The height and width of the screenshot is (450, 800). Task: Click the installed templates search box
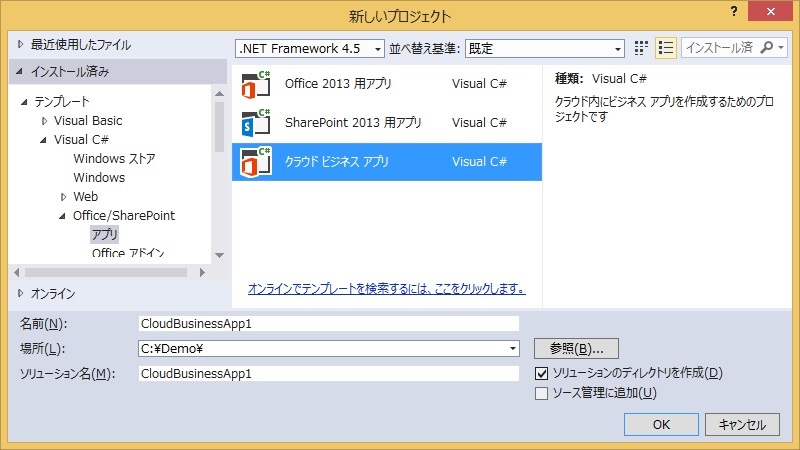click(720, 48)
